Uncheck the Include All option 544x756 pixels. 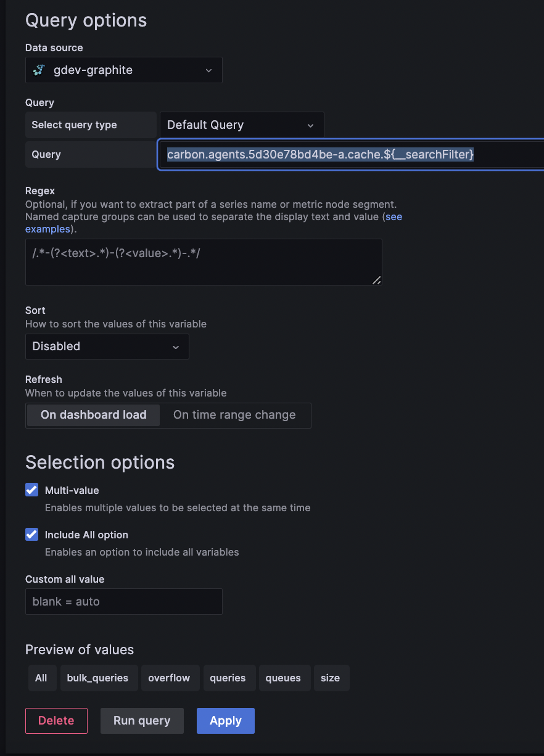(x=31, y=534)
